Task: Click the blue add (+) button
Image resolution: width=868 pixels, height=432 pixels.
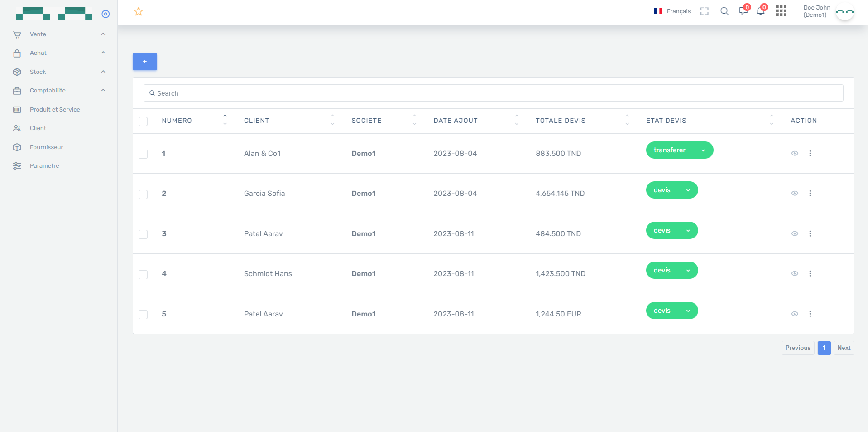Action: (145, 62)
